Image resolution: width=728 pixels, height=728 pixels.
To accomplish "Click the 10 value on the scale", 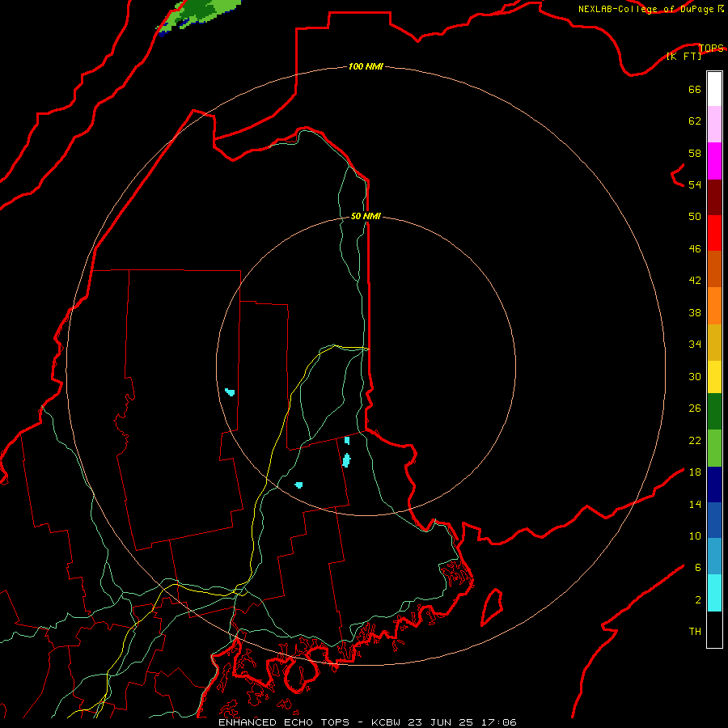I will 695,536.
